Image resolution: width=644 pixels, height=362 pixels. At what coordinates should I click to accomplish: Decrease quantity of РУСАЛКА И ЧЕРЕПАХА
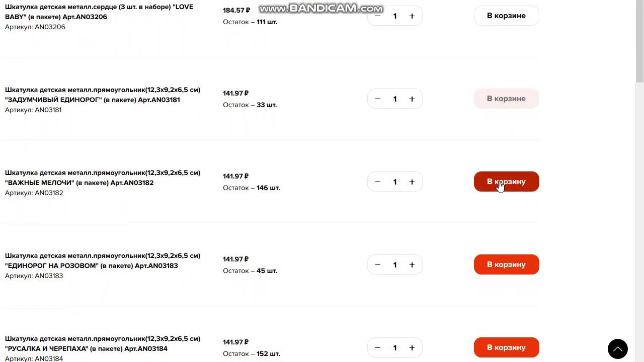click(378, 348)
